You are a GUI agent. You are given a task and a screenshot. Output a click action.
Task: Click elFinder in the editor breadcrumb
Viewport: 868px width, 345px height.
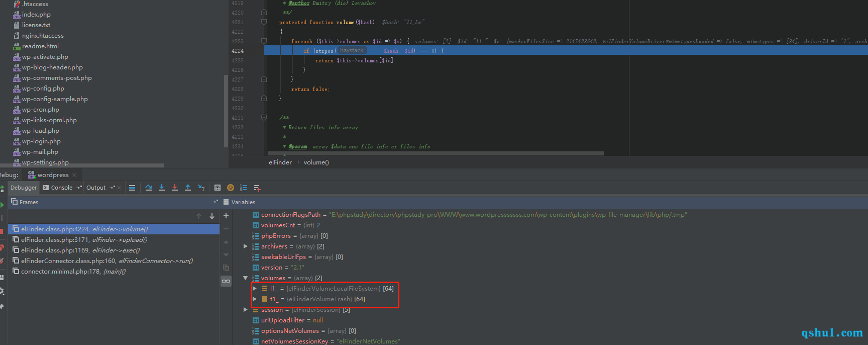coord(280,162)
